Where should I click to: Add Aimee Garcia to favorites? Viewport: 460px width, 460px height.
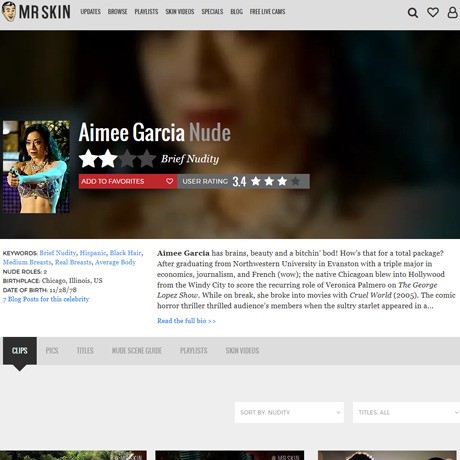(x=128, y=181)
